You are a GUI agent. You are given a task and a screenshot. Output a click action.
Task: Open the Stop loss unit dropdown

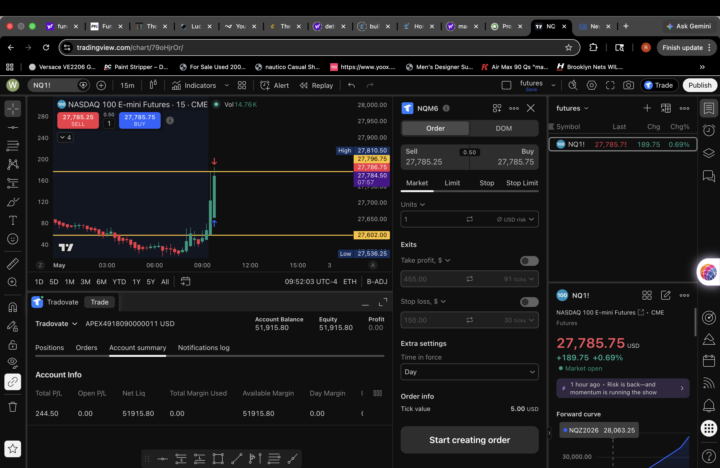tap(423, 302)
